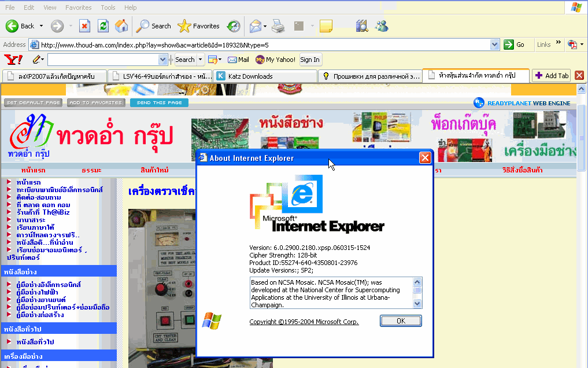Show more Links toolbar items chevron
588x368 pixels.
(x=558, y=42)
